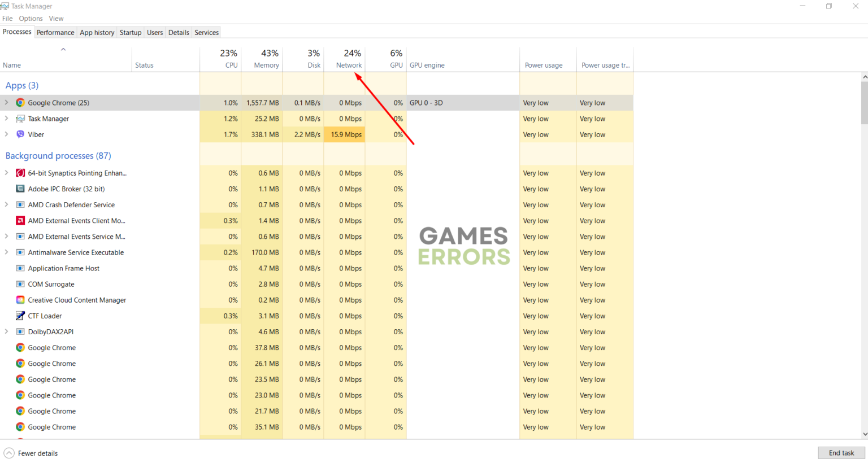Click the Google Chrome (25) icon
Viewport: 868px width, 463px height.
tap(20, 103)
